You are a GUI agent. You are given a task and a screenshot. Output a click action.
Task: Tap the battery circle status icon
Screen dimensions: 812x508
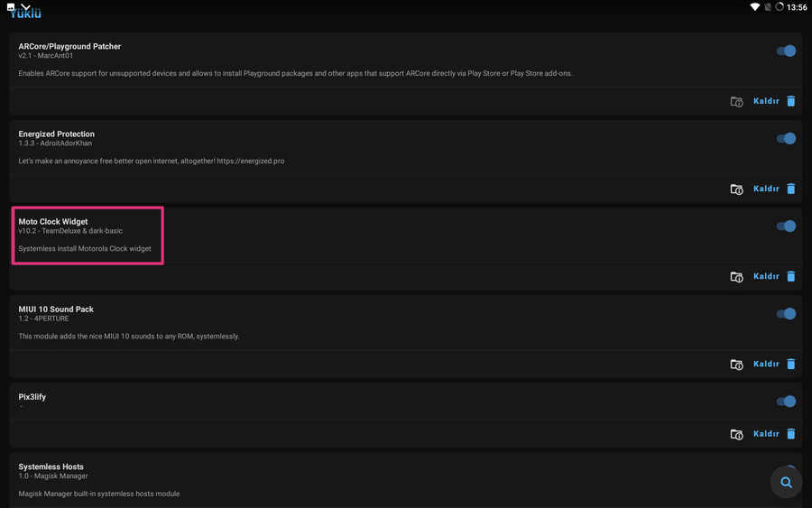(x=780, y=6)
